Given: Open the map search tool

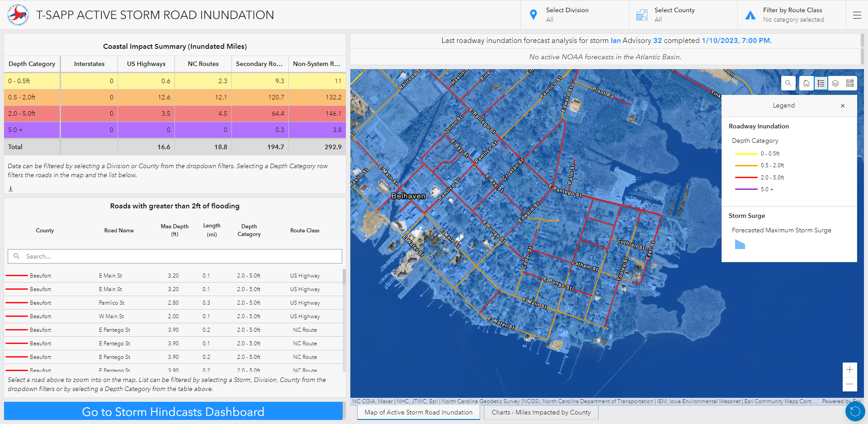Looking at the screenshot, I should 788,83.
